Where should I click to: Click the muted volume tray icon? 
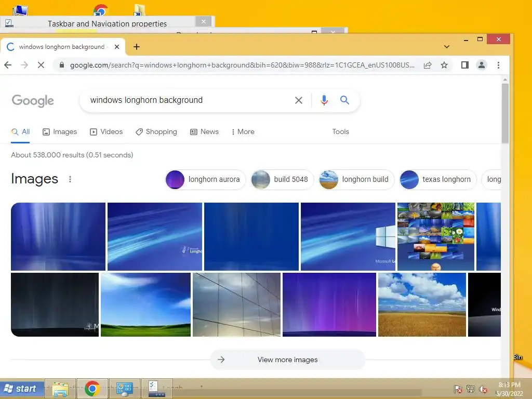(483, 389)
